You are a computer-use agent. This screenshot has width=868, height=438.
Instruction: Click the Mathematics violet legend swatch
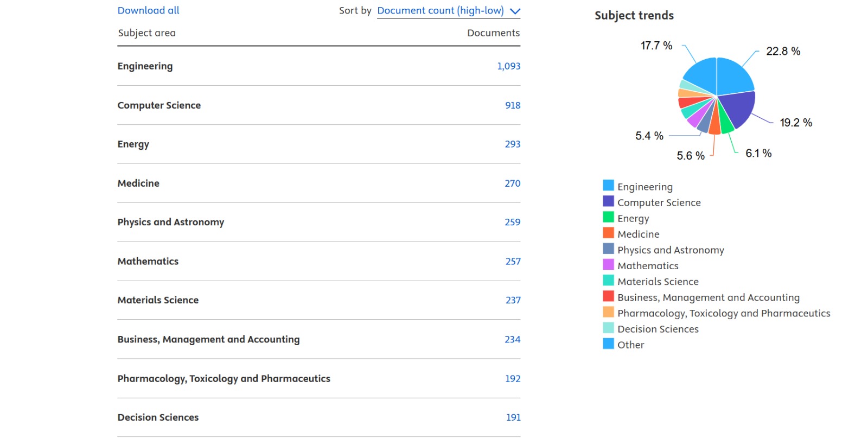coord(608,265)
